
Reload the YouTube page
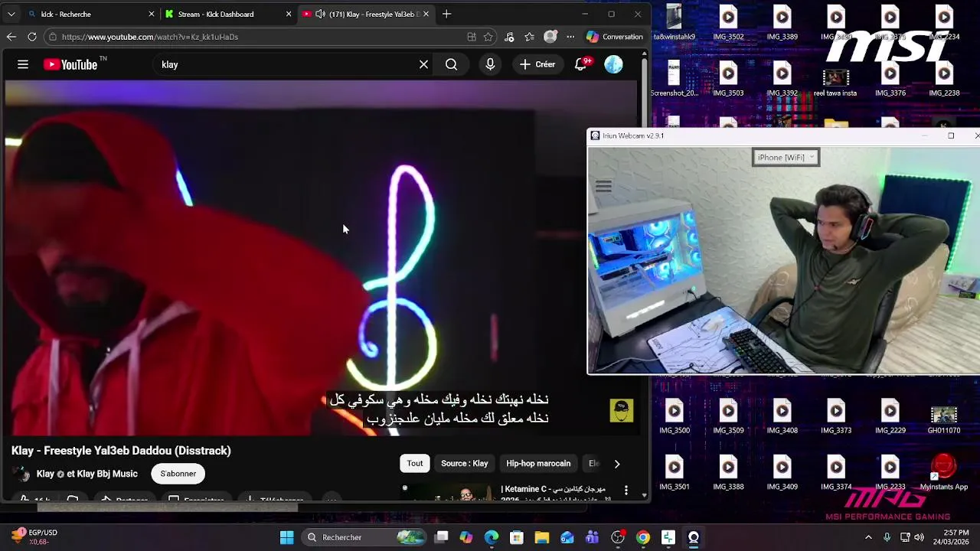tap(32, 37)
